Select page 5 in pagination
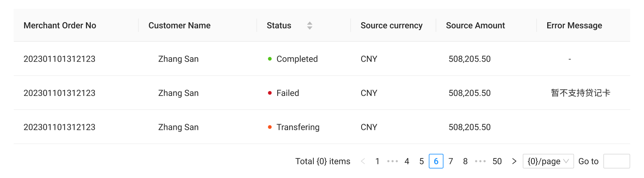Screen dimensions: 644x178 (421, 161)
